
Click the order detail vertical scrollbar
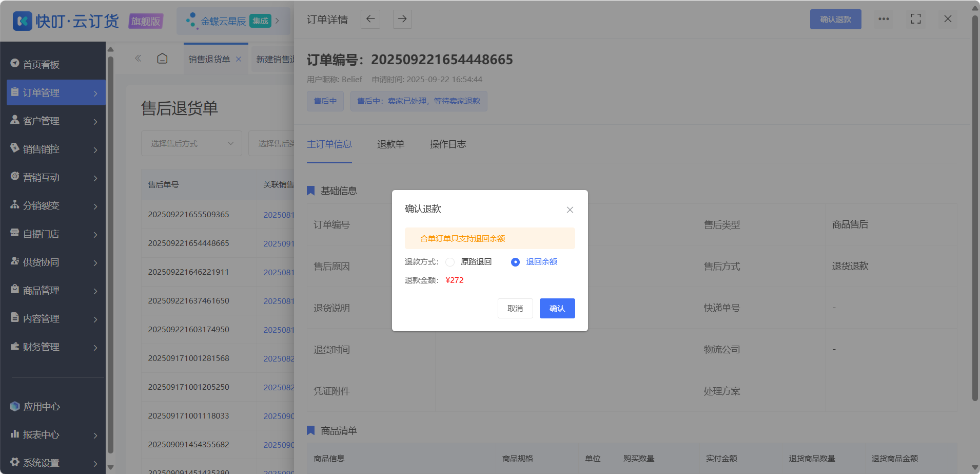[x=975, y=208]
